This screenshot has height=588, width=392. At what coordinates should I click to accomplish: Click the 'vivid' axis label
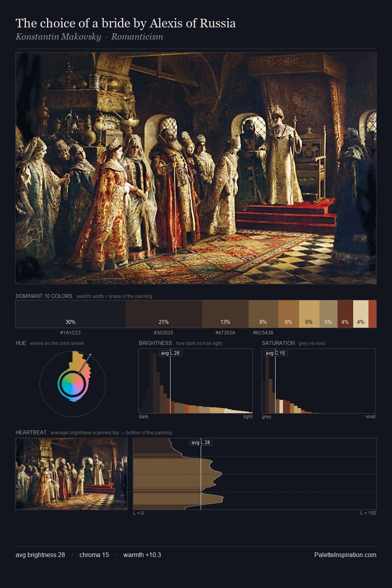click(x=370, y=417)
